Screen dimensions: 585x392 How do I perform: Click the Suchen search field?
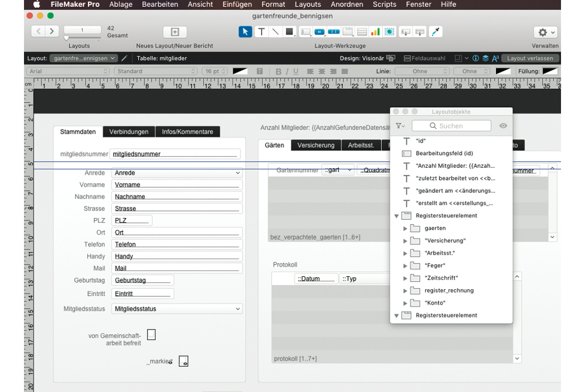tap(451, 126)
